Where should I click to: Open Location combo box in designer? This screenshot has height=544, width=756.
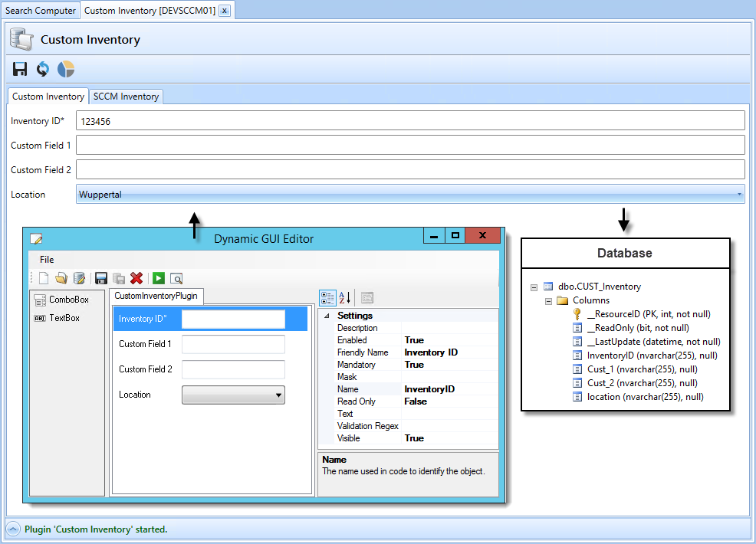233,395
